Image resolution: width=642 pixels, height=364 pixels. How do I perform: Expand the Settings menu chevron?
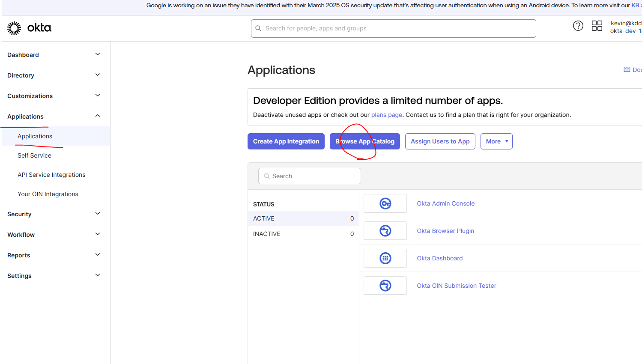click(98, 275)
